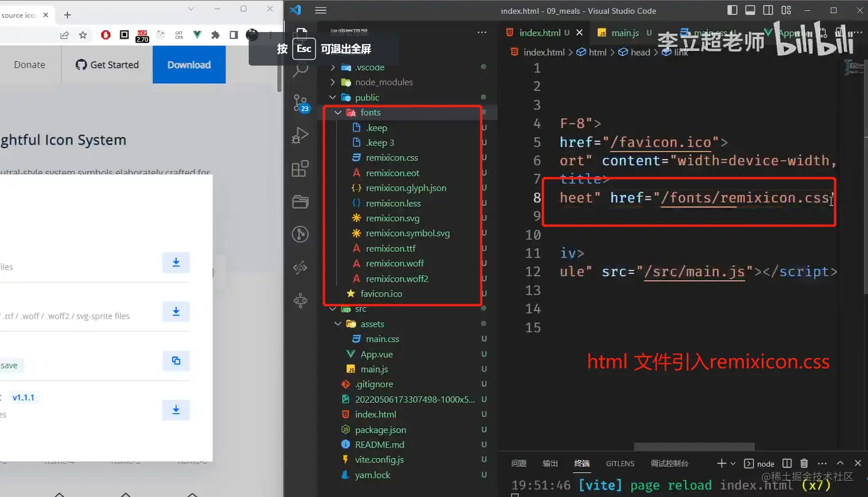The height and width of the screenshot is (497, 868).
Task: Click the red stop-hand adblock extension
Action: (106, 35)
